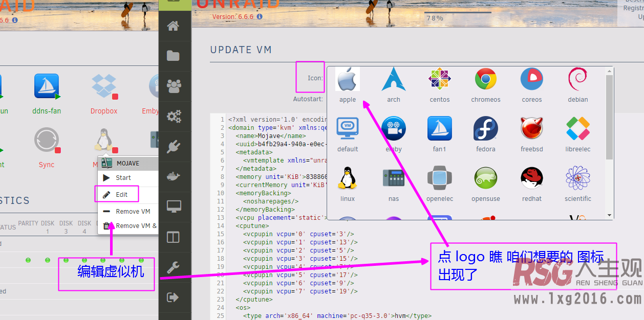Select the redhat icon

pos(532,178)
